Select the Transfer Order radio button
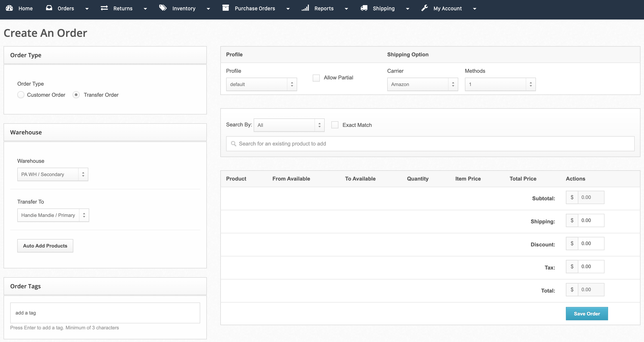Viewport: 644px width, 342px height. tap(76, 95)
